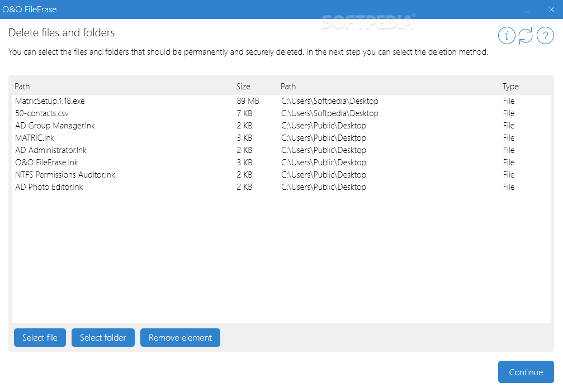Click the Select file button
The height and width of the screenshot is (392, 563).
(x=40, y=337)
